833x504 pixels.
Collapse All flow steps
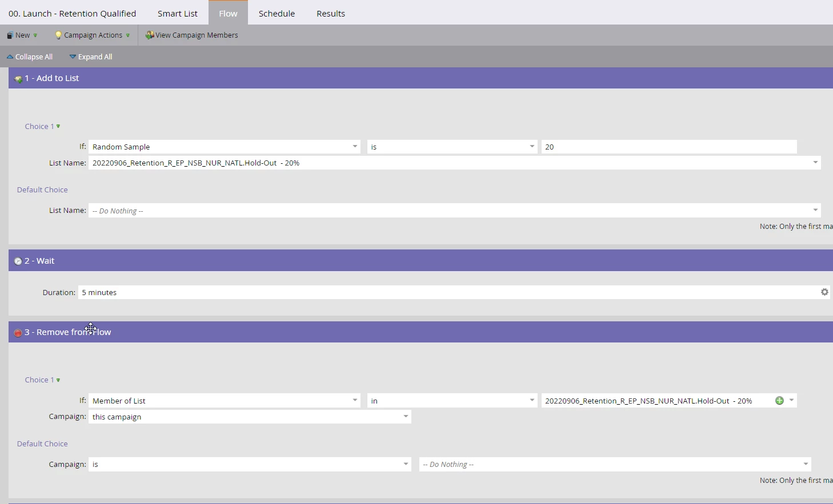(30, 57)
